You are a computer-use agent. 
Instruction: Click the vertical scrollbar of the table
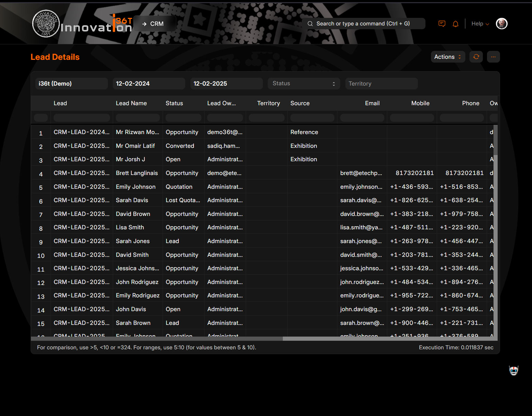(x=496, y=141)
